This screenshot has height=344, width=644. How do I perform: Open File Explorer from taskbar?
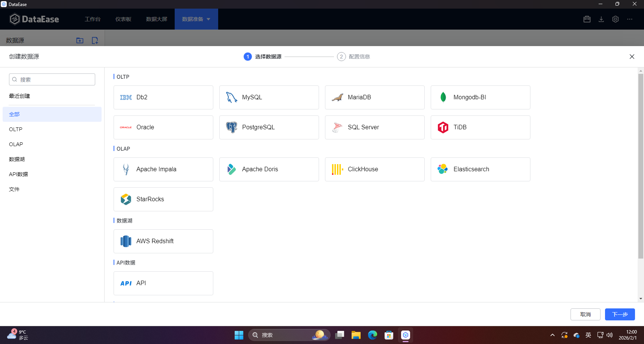click(356, 335)
